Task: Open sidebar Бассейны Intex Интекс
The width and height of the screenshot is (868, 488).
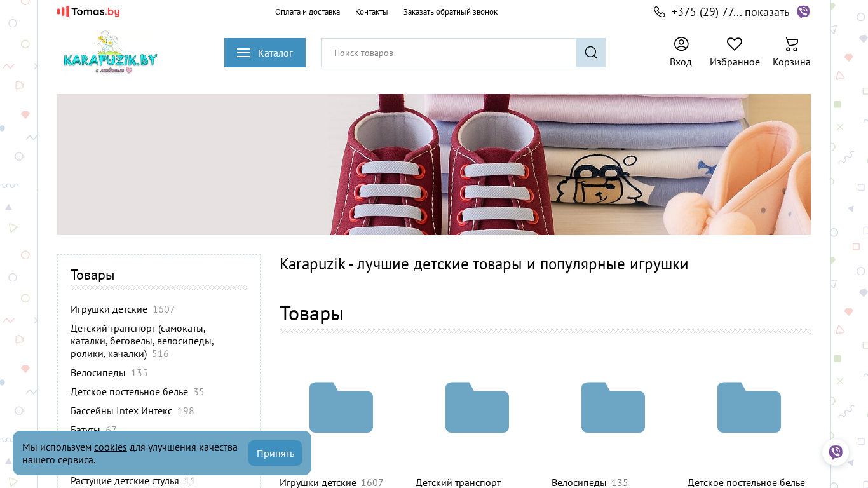Action: (121, 411)
